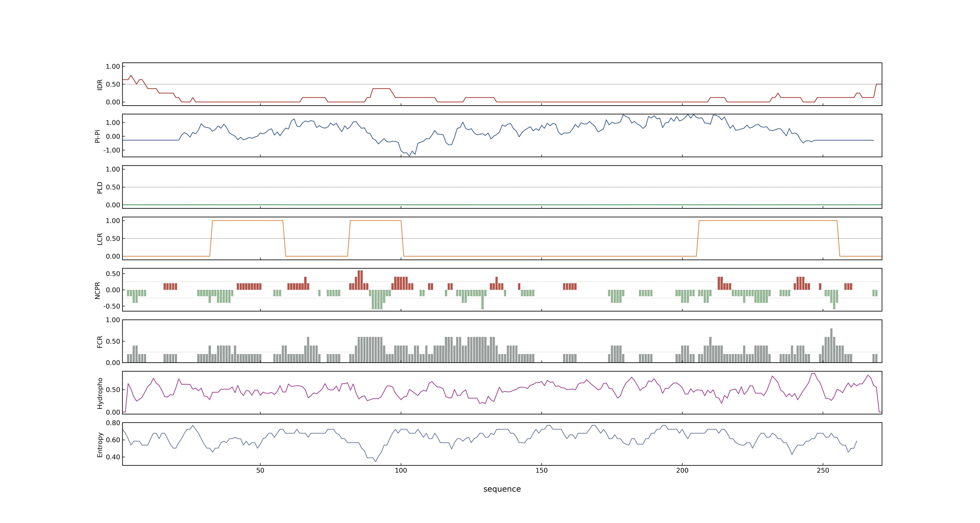Select the Entropy axis label

[x=100, y=444]
